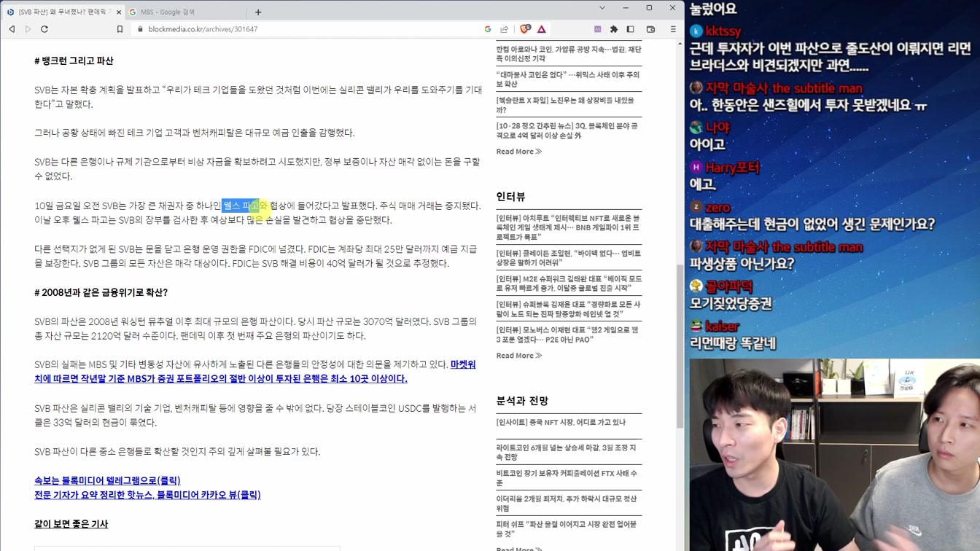Image resolution: width=980 pixels, height=551 pixels.
Task: Open site info via the padlock icon
Action: tap(139, 29)
